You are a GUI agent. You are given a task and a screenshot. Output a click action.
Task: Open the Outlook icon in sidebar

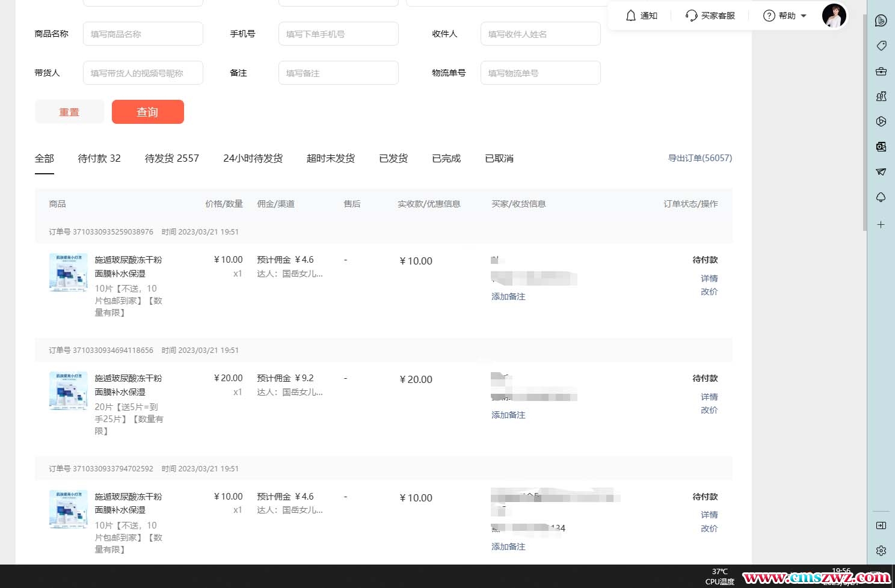[881, 147]
